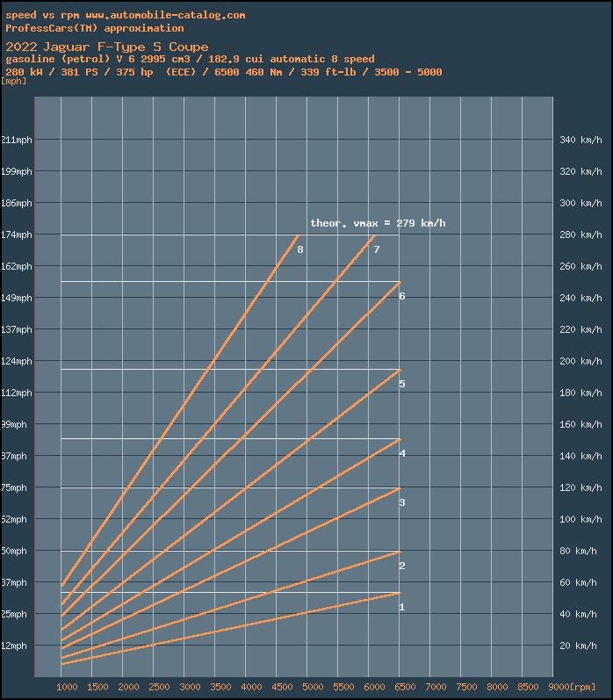
Task: Click the '280 km/h' axis label
Action: point(581,235)
